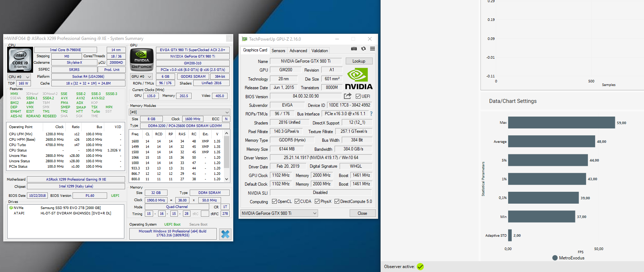This screenshot has width=644, height=272.
Task: Click the Socket R4 (LGA2066) platform field
Action: [x=88, y=77]
